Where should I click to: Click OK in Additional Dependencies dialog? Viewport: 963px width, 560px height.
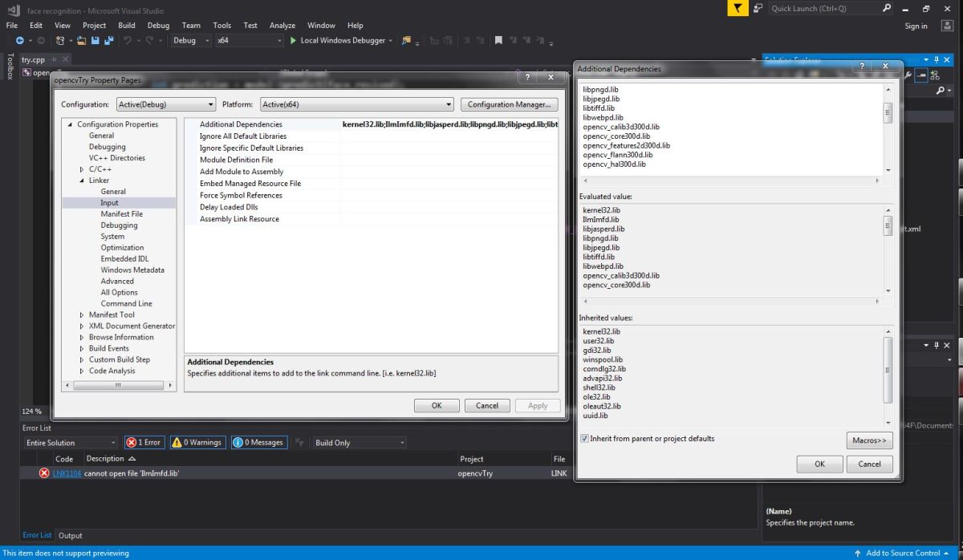click(819, 464)
